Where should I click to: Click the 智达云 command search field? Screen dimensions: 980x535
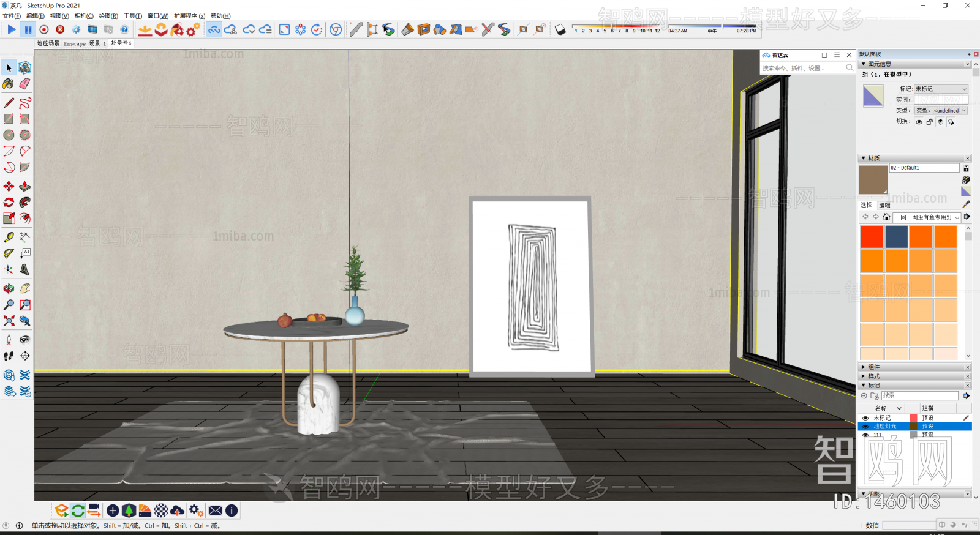click(802, 68)
